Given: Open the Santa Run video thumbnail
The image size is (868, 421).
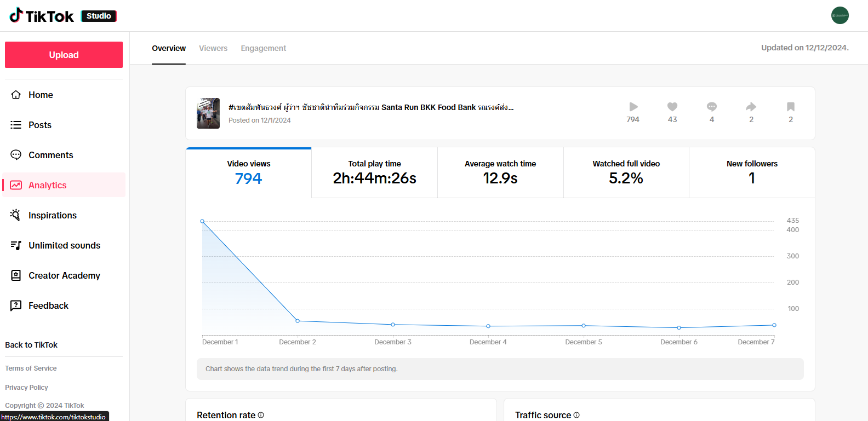Looking at the screenshot, I should point(208,113).
